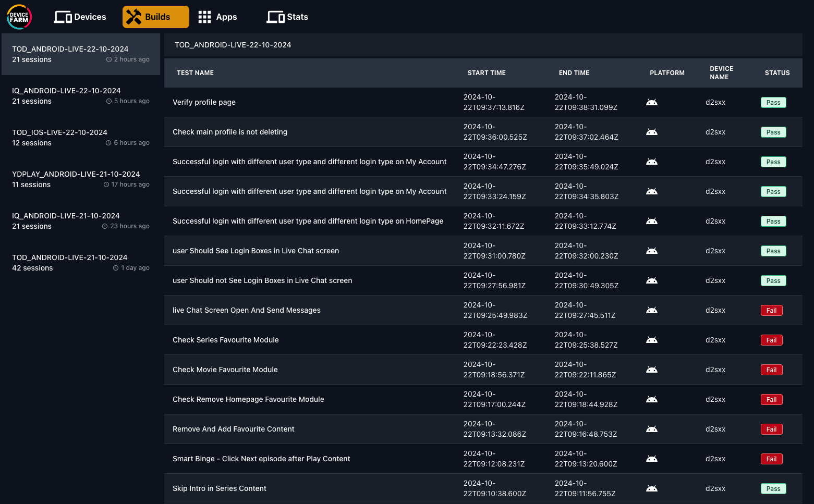Click the PLATFORM column header
The image size is (814, 504).
click(x=667, y=73)
